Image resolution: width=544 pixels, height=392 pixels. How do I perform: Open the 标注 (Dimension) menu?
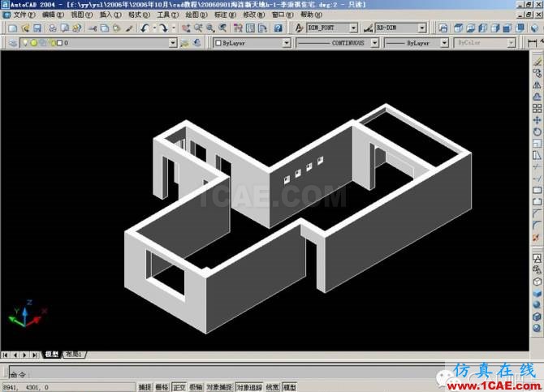[225, 15]
